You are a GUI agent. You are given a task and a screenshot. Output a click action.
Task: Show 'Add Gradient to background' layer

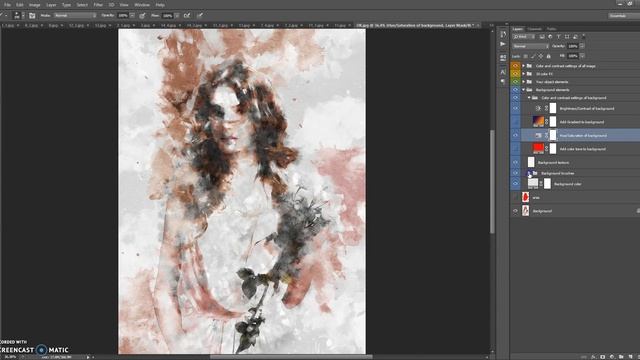click(x=516, y=122)
